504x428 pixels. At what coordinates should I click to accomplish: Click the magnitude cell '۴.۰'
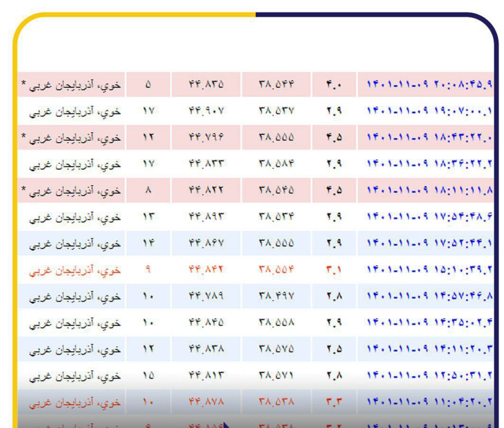click(334, 84)
